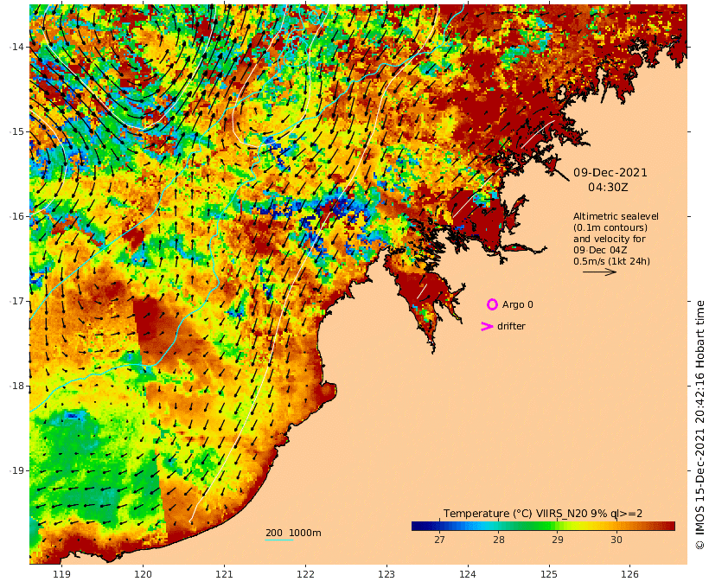The image size is (709, 588).
Task: Click the 'Altimetric sealevel' legend text
Action: 616,217
